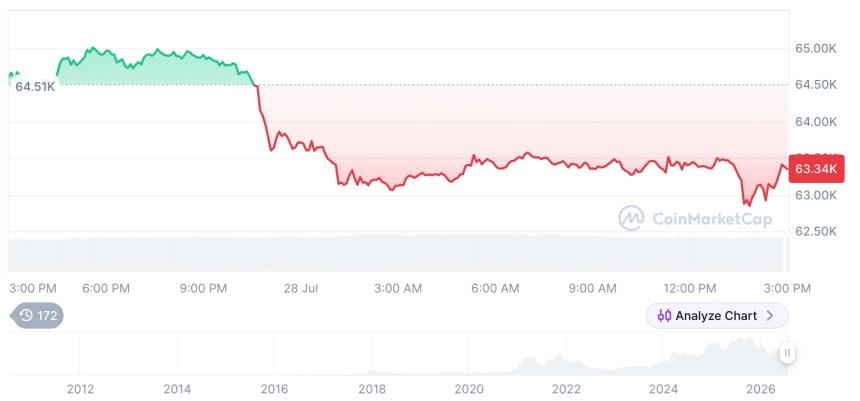Click the 2012 year on overview timeline
860x401 pixels.
[x=80, y=389]
